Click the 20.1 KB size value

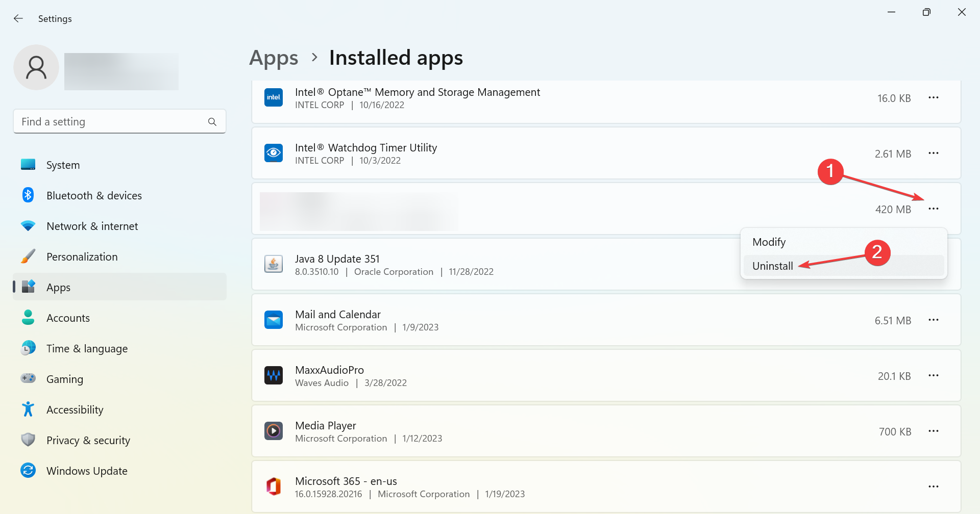click(894, 376)
